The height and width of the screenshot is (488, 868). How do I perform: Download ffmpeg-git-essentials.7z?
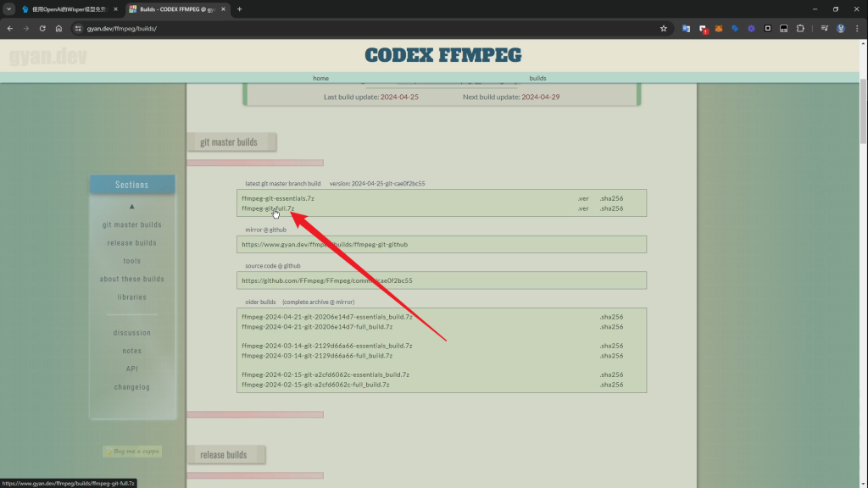(x=277, y=198)
